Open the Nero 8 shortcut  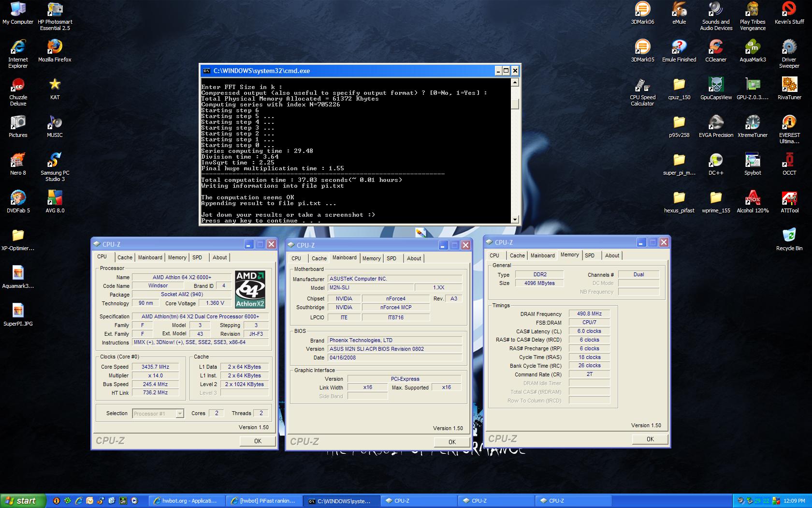[18, 164]
